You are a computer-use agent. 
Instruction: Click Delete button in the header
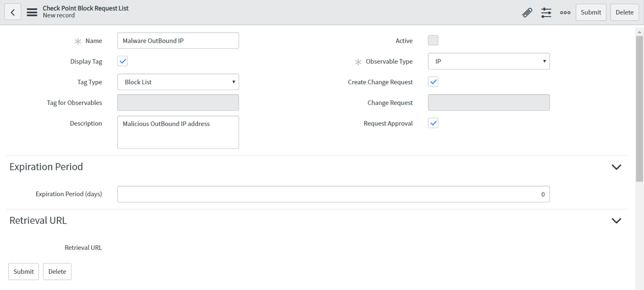click(625, 12)
